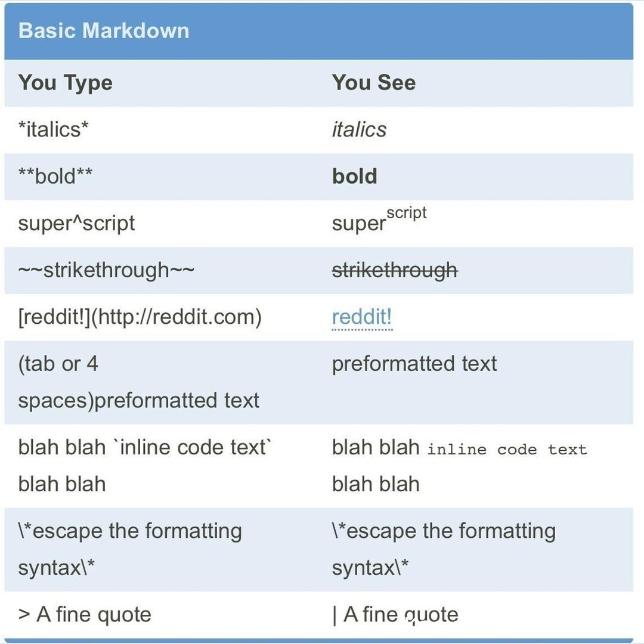Select the You Type column header
Image resolution: width=644 pixels, height=644 pixels.
[x=65, y=83]
